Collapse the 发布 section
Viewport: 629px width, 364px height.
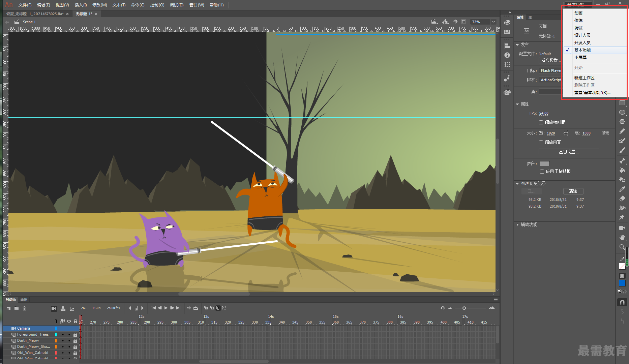click(517, 45)
